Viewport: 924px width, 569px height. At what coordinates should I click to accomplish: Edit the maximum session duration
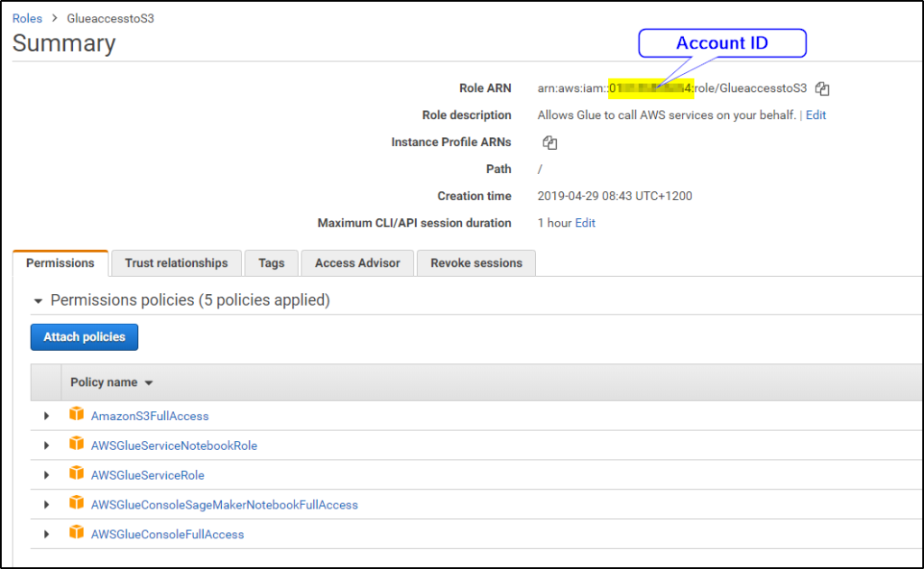pyautogui.click(x=585, y=224)
